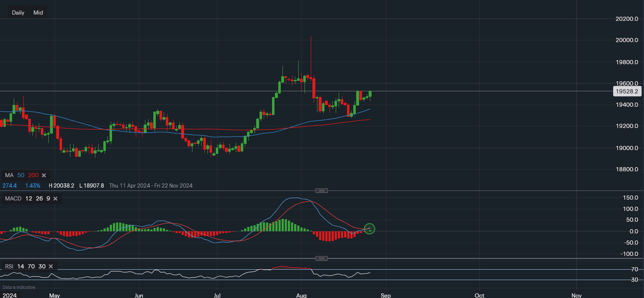This screenshot has height=298, width=644.
Task: Click the MACD 12 period parameter
Action: pos(28,199)
